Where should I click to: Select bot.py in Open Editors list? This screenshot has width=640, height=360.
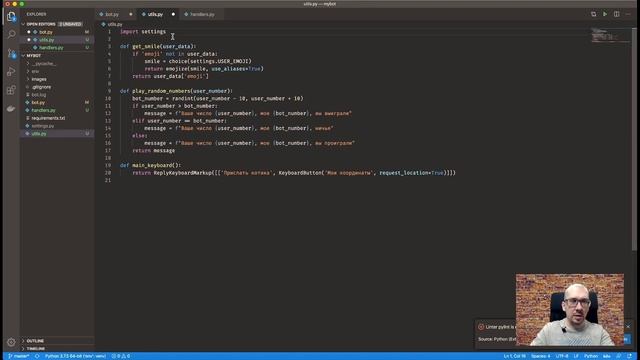[x=57, y=32]
